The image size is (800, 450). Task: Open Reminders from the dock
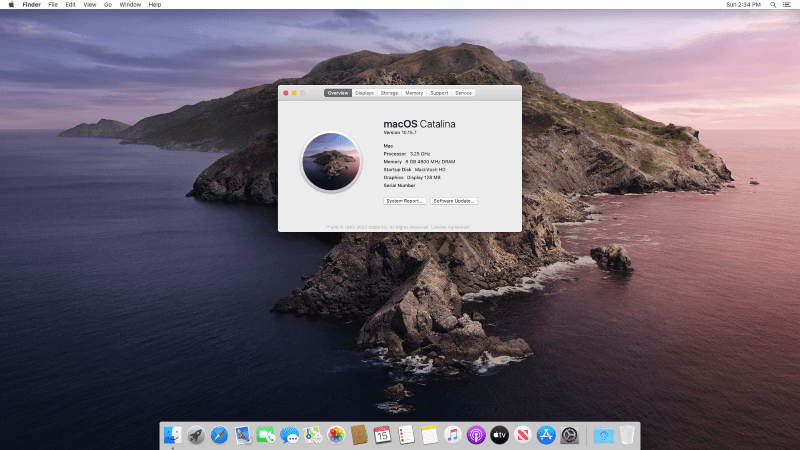pyautogui.click(x=406, y=435)
